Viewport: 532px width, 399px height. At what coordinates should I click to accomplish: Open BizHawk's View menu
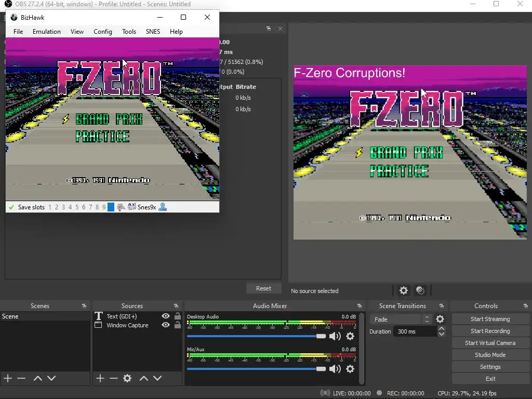77,32
